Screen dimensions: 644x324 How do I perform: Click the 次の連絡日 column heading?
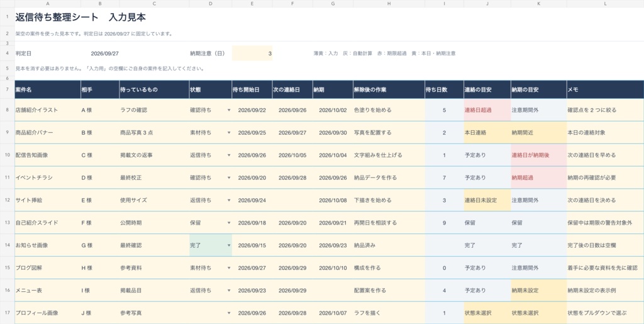(292, 89)
